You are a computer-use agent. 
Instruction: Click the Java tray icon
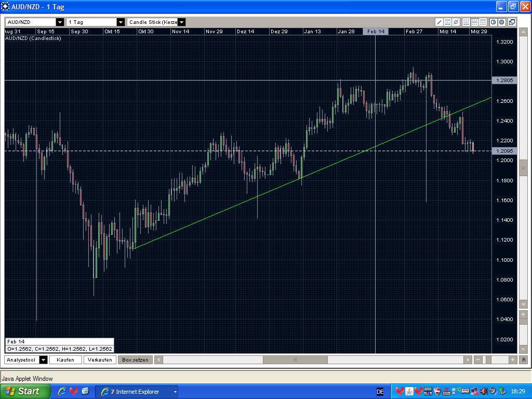coord(409,392)
